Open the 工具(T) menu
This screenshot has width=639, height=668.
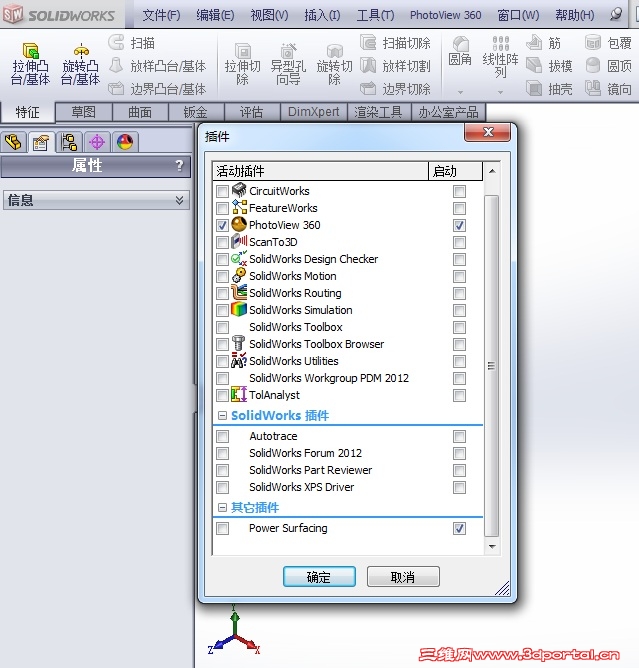[375, 15]
